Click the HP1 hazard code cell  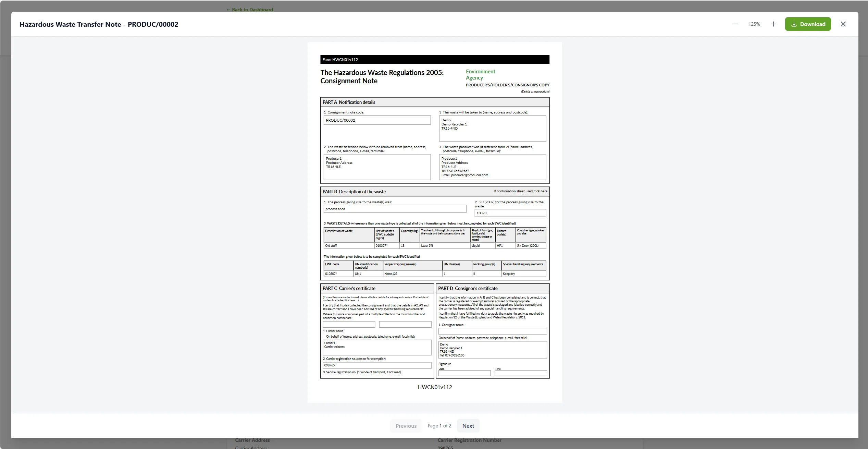pos(505,246)
